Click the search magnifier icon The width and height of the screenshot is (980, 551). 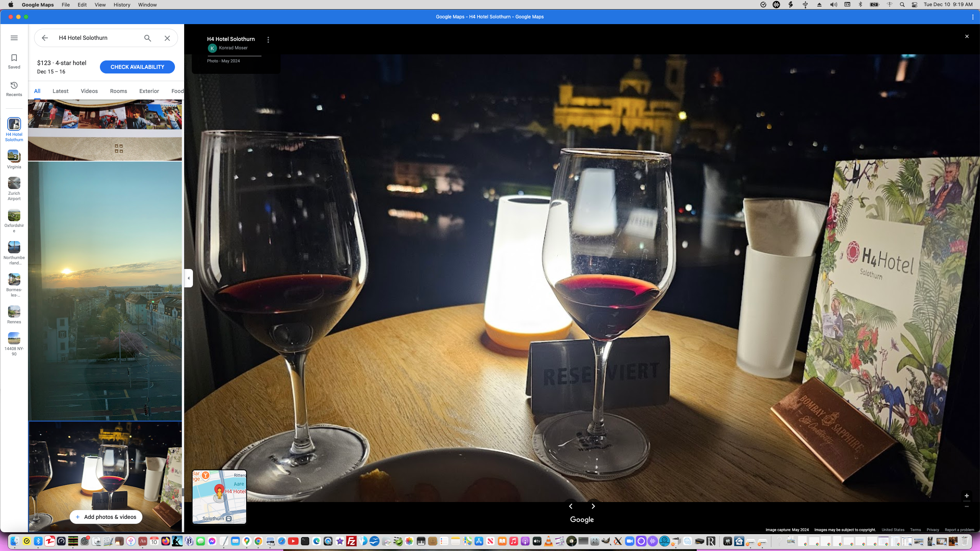pos(147,38)
